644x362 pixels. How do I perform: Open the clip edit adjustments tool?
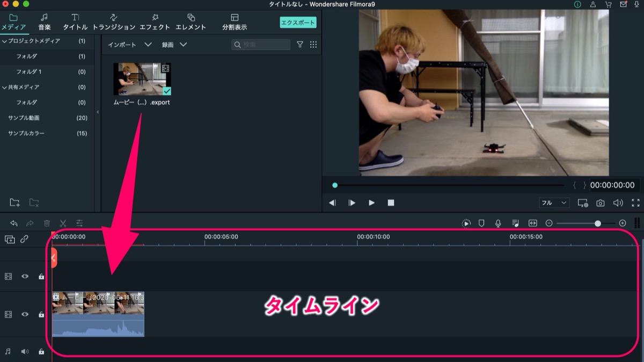click(x=79, y=223)
